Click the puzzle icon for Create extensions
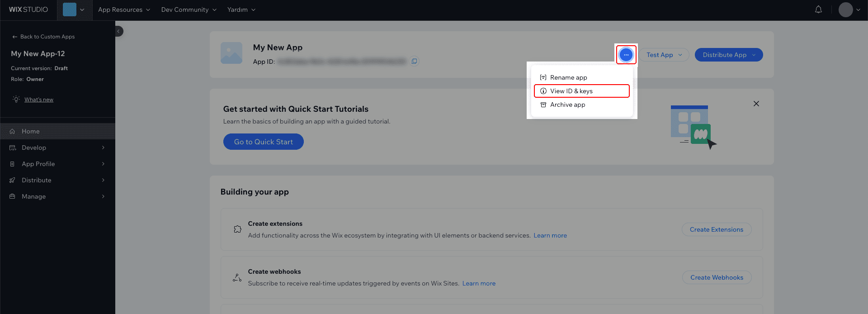The width and height of the screenshot is (868, 314). [x=237, y=229]
